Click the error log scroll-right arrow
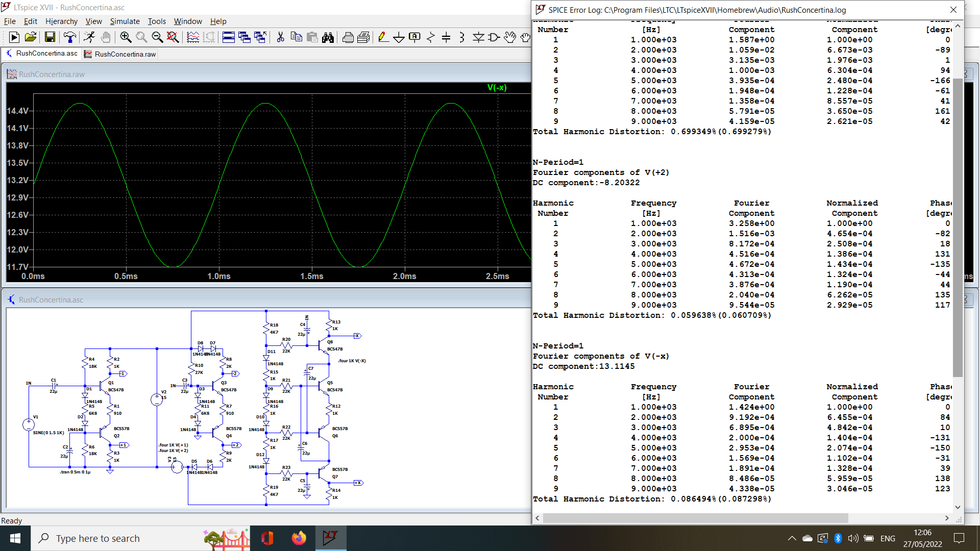Screen dimensions: 980x551 (947, 518)
